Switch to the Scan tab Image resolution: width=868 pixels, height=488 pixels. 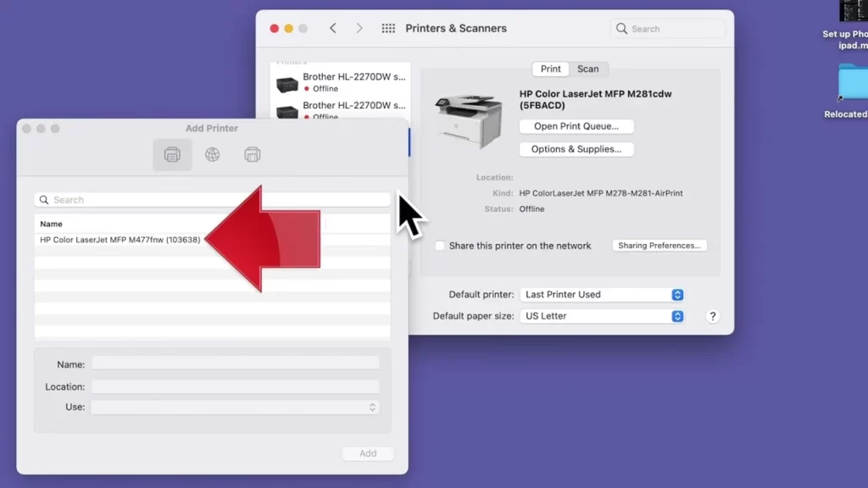(588, 69)
